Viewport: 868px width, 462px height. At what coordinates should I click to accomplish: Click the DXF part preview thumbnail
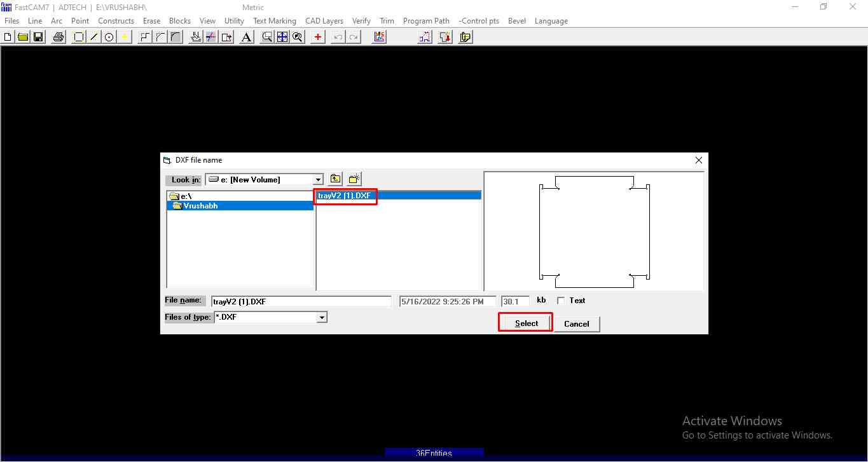click(594, 231)
